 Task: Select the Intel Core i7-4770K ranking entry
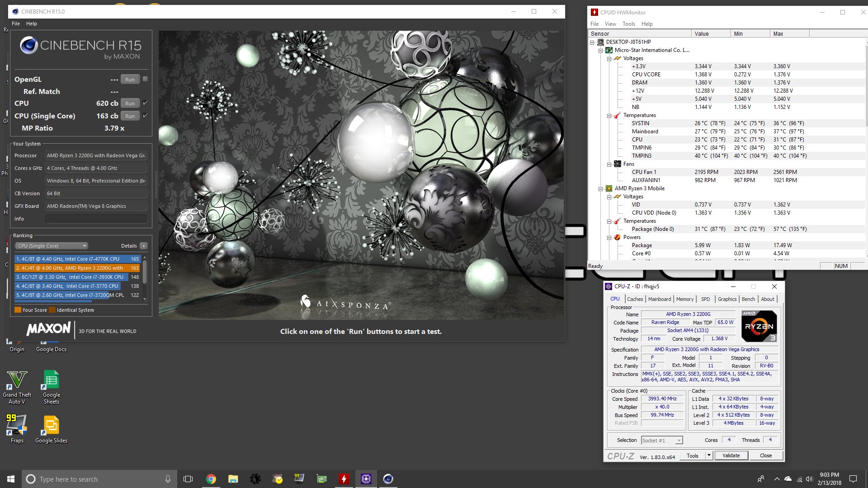tap(77, 259)
